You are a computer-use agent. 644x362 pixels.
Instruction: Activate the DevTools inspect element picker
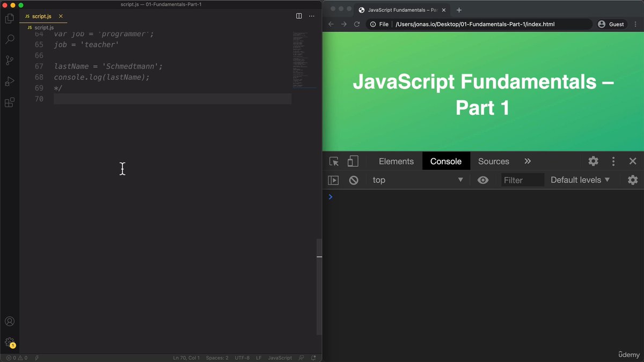(334, 161)
